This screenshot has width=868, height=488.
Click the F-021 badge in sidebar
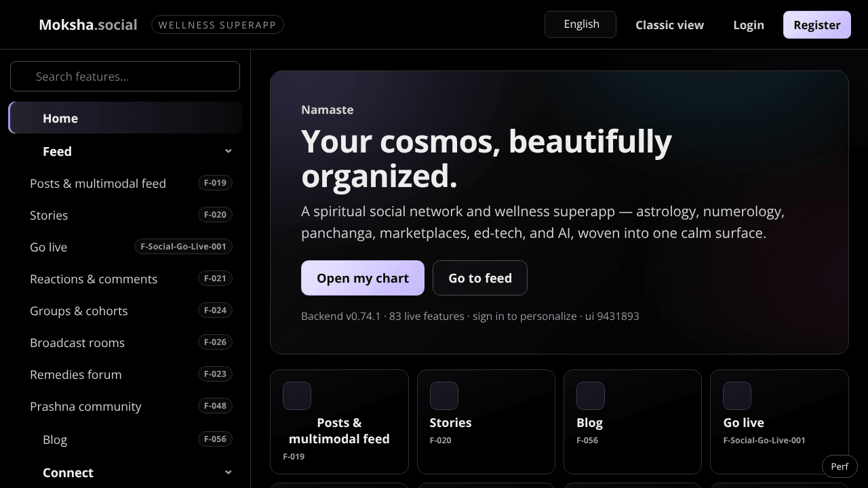point(215,279)
